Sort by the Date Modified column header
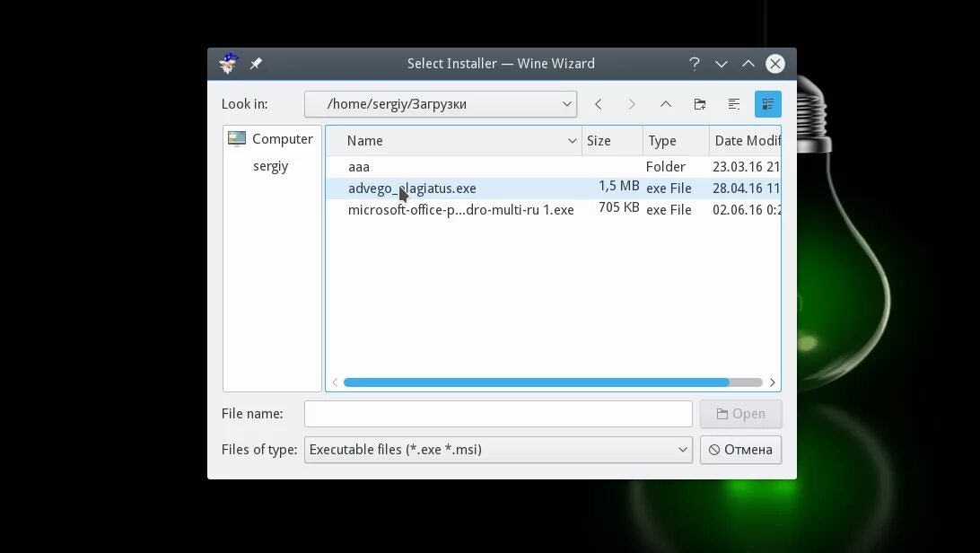The height and width of the screenshot is (553, 980). click(x=745, y=141)
